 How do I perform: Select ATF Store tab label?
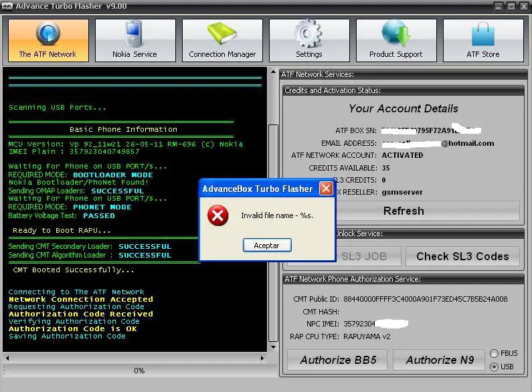482,54
